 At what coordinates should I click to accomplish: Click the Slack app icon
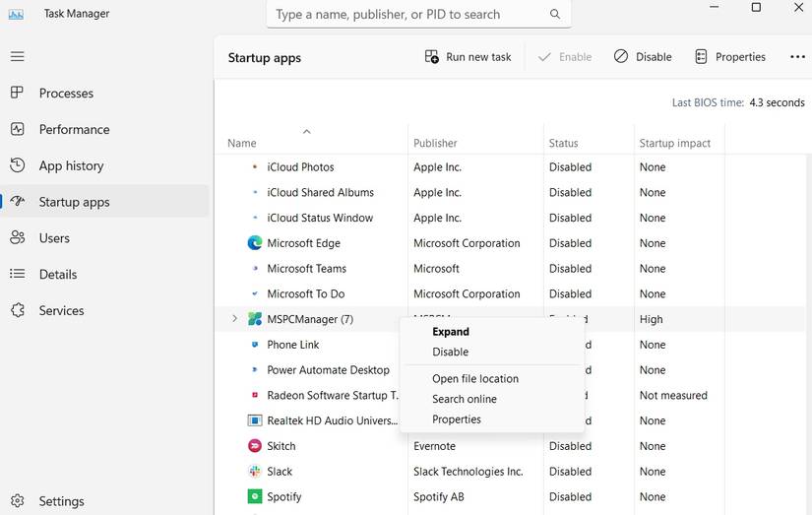[254, 471]
